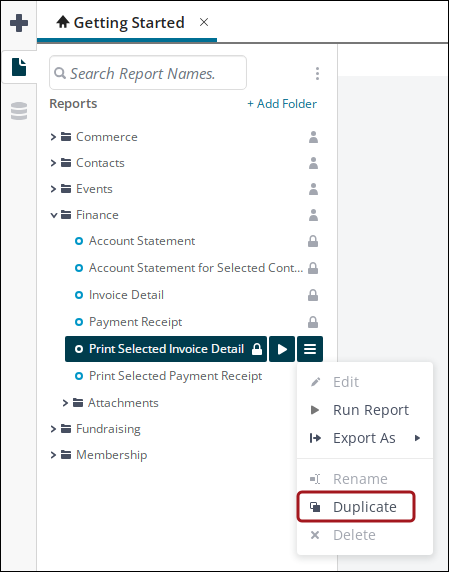This screenshot has width=449, height=572.
Task: Select Print Selected Invoice Detail report
Action: coord(166,349)
